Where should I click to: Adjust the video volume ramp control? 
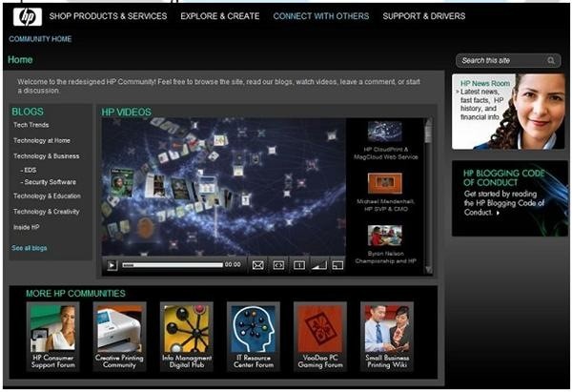[x=319, y=265]
